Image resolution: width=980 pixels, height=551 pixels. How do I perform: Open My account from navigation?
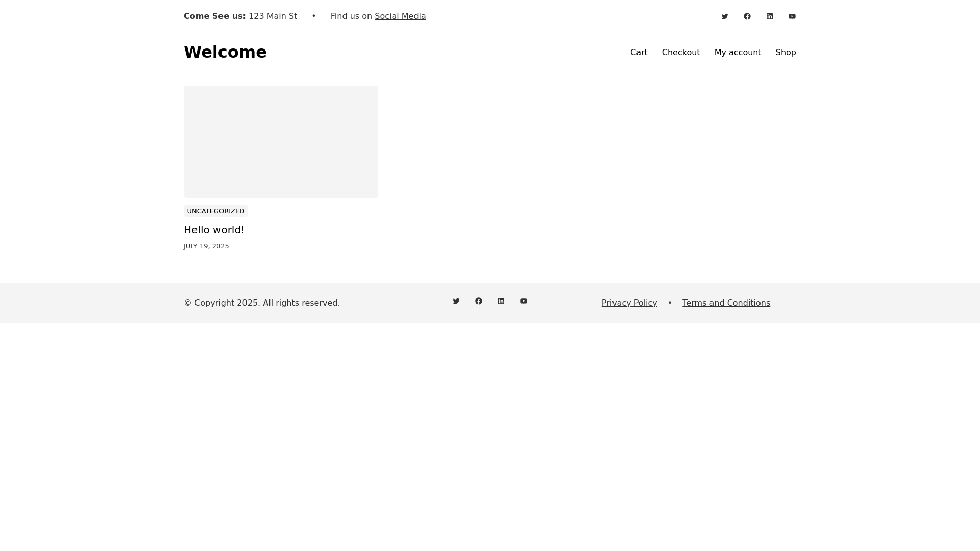(738, 53)
